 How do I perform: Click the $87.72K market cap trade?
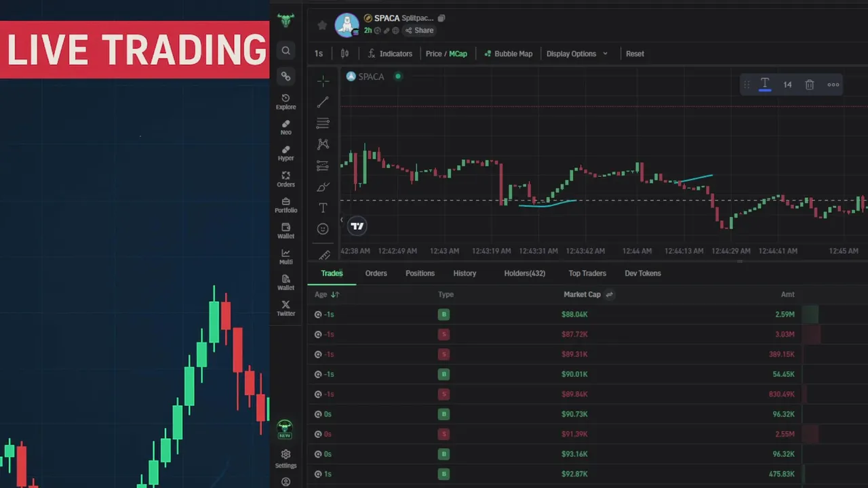(574, 334)
